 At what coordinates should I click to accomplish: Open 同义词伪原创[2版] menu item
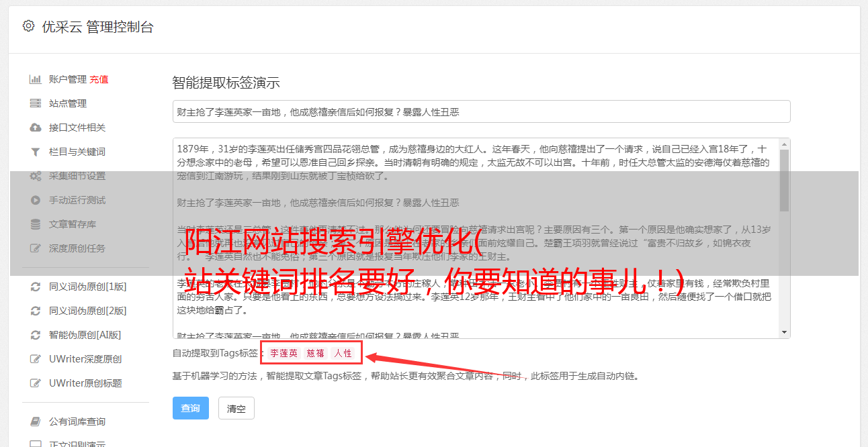(87, 311)
